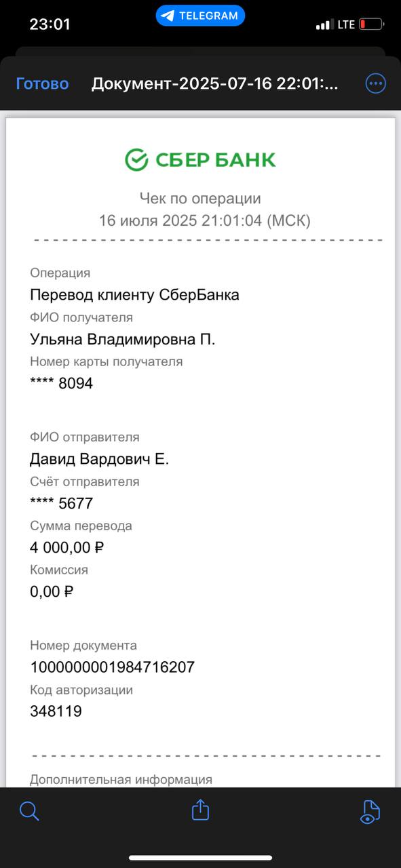Select the authorization code 348119
The image size is (401, 868).
pos(56,711)
